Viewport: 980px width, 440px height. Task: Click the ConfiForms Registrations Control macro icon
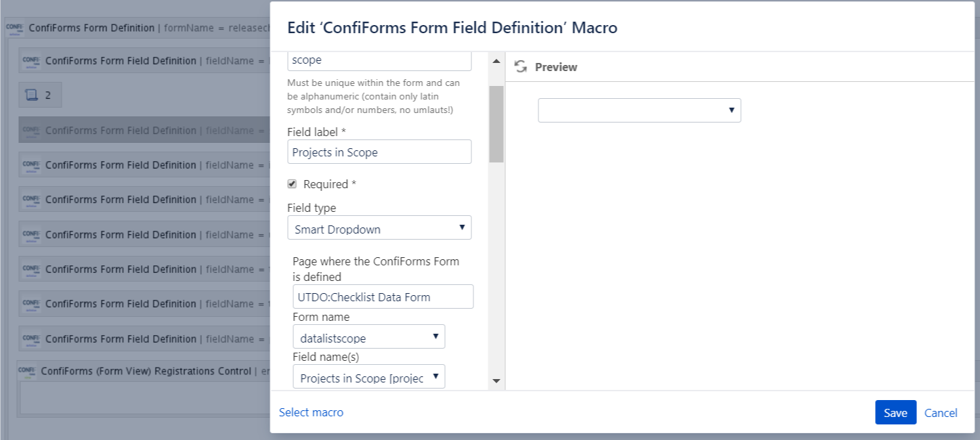click(x=26, y=371)
